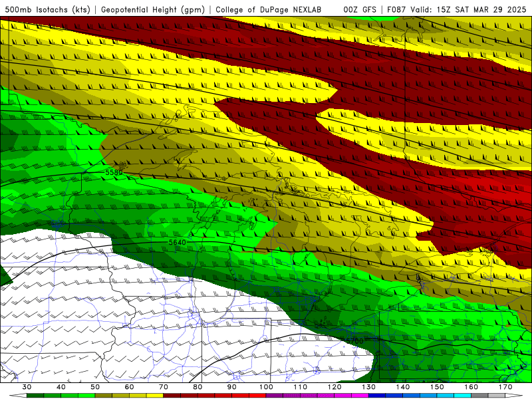Click the 5640 height contour label
The width and height of the screenshot is (532, 399).
(x=178, y=242)
